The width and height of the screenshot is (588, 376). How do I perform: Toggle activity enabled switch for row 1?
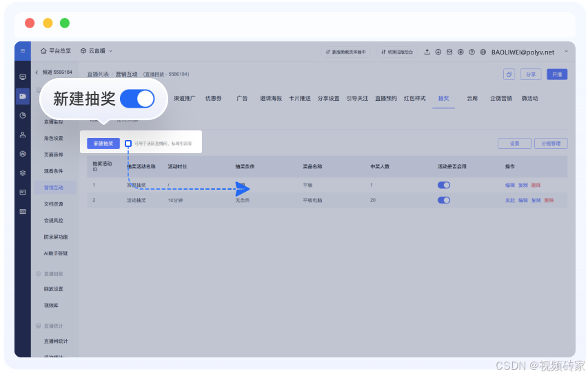[x=444, y=185]
